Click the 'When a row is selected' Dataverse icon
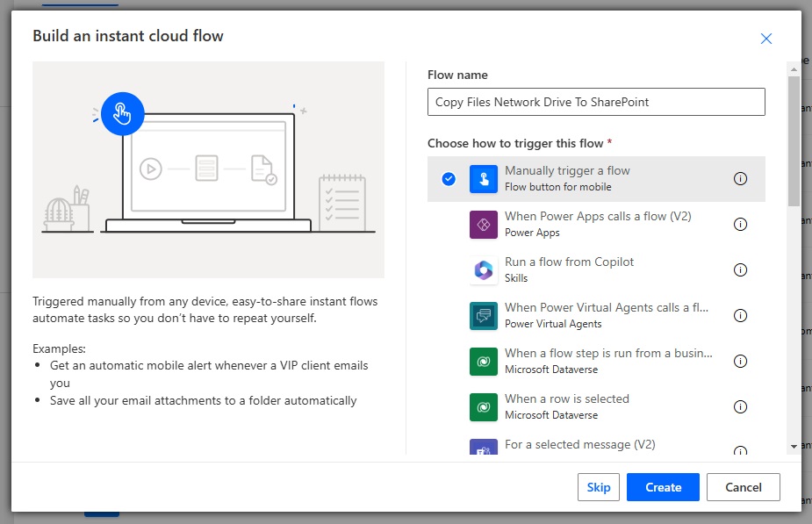Image resolution: width=812 pixels, height=524 pixels. 483,406
